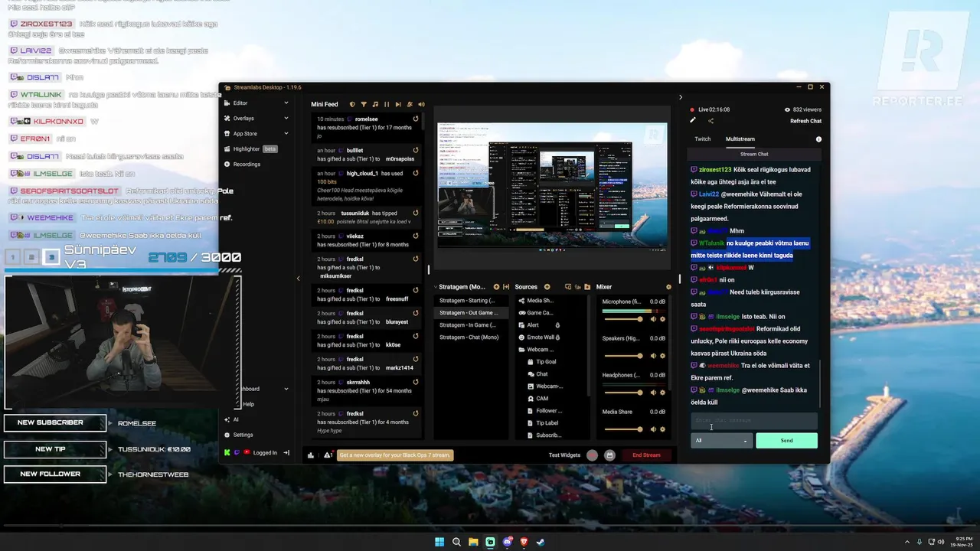Click the Refresh Chat button
This screenshot has width=980, height=551.
click(806, 121)
